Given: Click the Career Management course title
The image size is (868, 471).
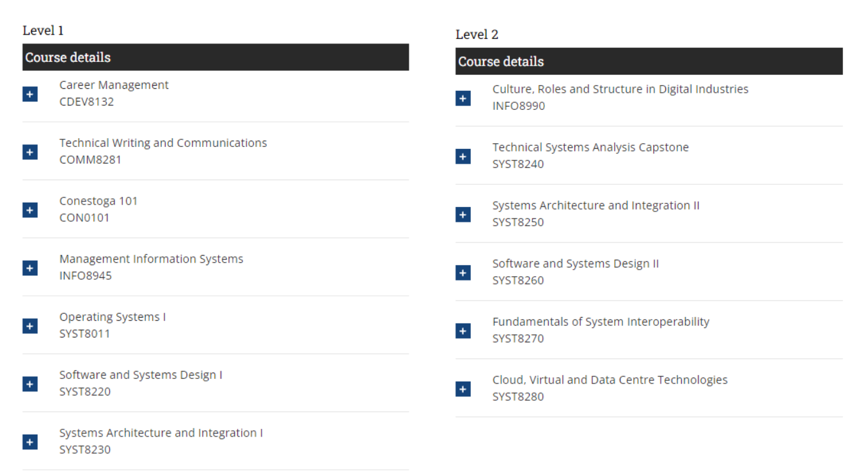Looking at the screenshot, I should (x=114, y=85).
